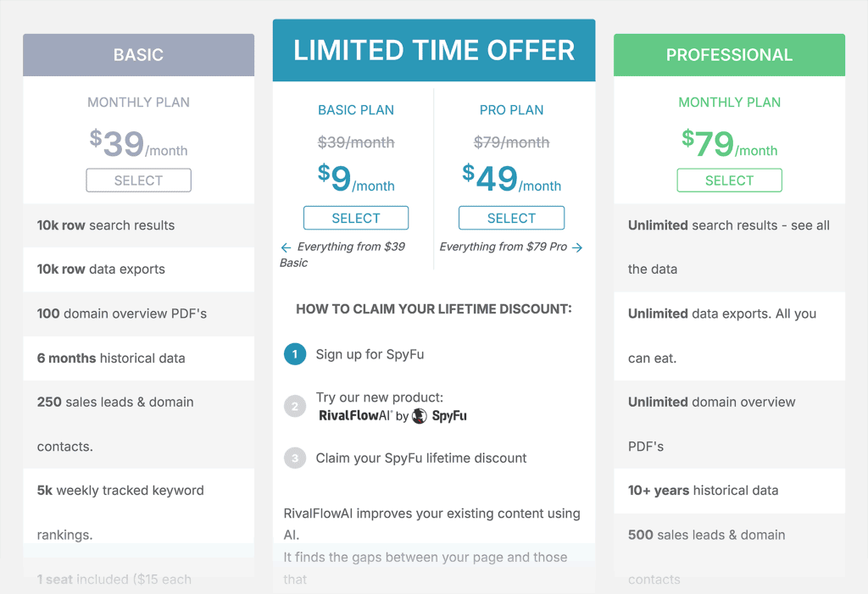Click the left arrow beside Everything from $39 Basic
The height and width of the screenshot is (594, 868).
284,247
